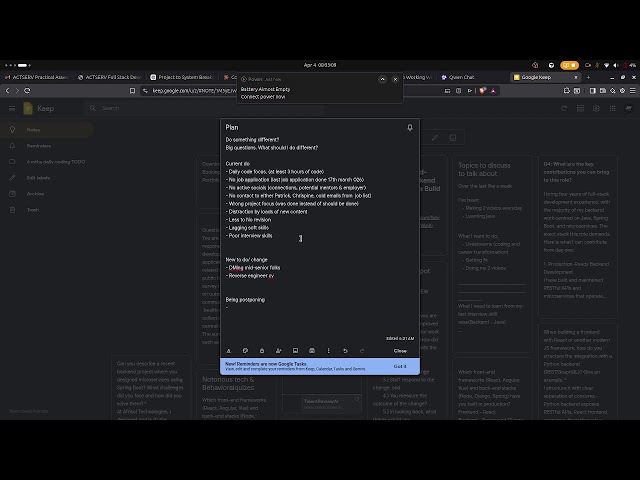This screenshot has height=480, width=640.
Task: Open background options palette icon
Action: [x=245, y=351]
